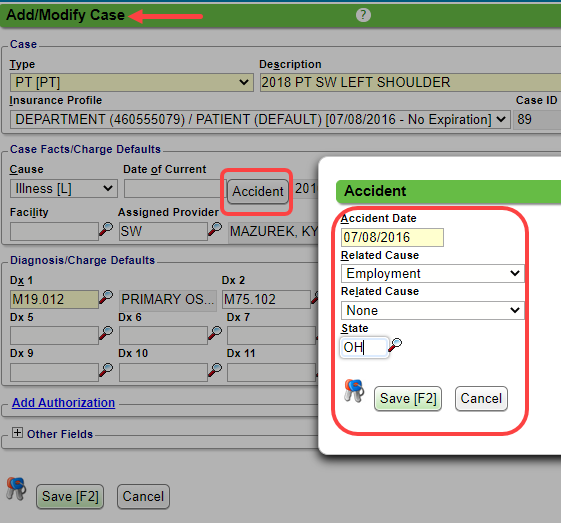Open the Accident button in Case Facts

click(258, 191)
